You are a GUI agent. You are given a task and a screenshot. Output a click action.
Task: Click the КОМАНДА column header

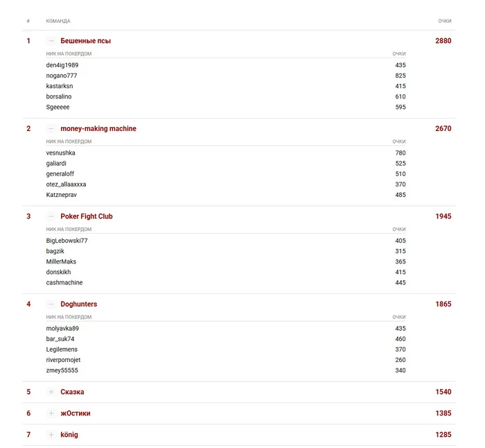coord(58,21)
